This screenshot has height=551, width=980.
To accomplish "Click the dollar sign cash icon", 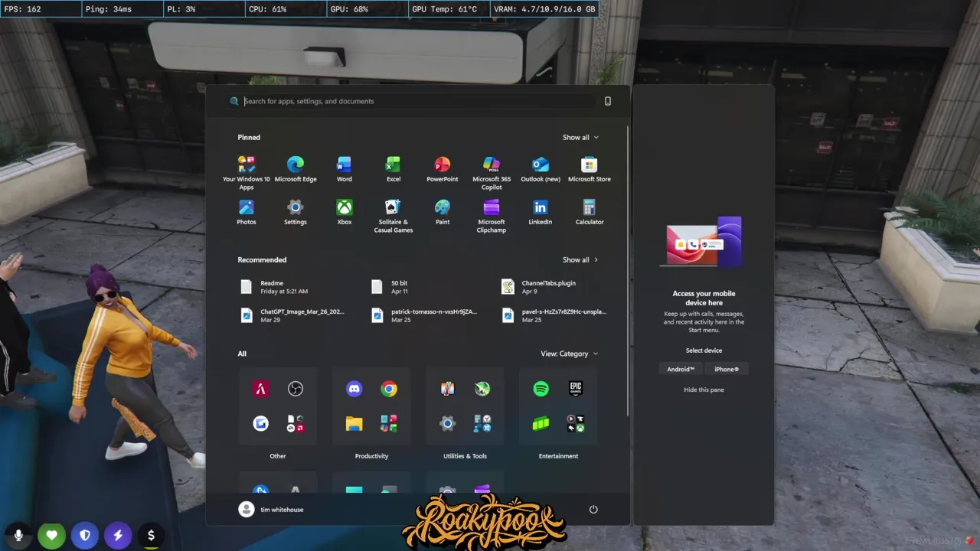I will pyautogui.click(x=151, y=535).
